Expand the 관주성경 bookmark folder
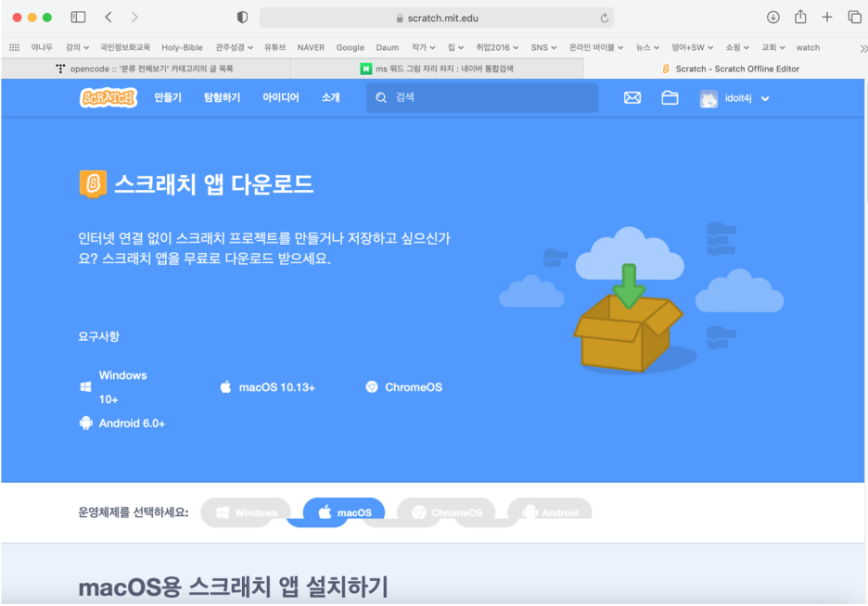This screenshot has width=868, height=606. coord(235,47)
